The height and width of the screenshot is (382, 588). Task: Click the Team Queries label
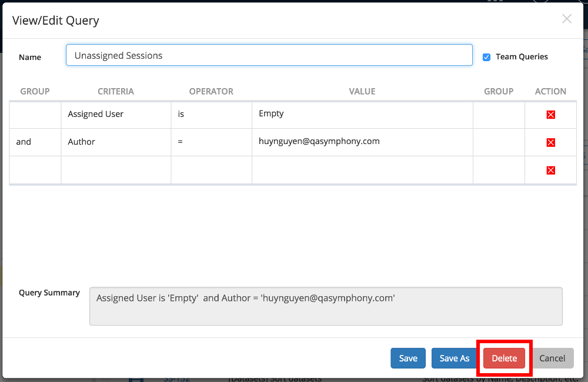pos(522,56)
